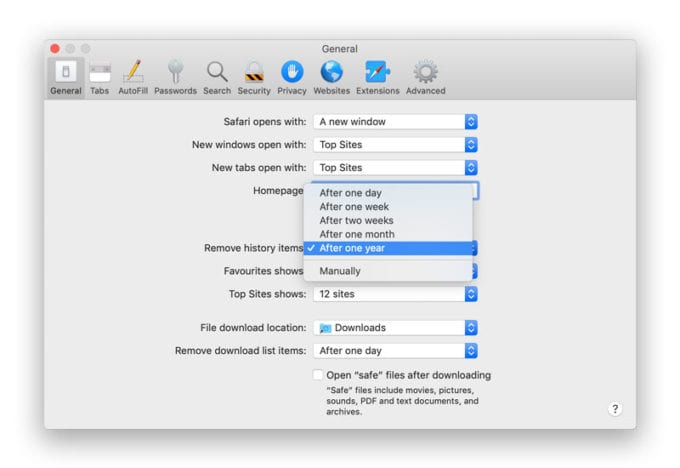
Task: Open the Passwords preferences pane
Action: 175,77
